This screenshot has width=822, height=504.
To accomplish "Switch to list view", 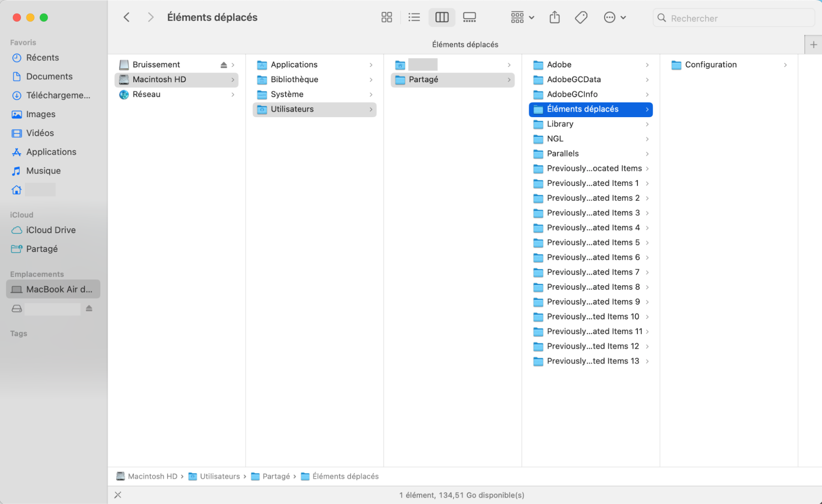I will (x=414, y=17).
